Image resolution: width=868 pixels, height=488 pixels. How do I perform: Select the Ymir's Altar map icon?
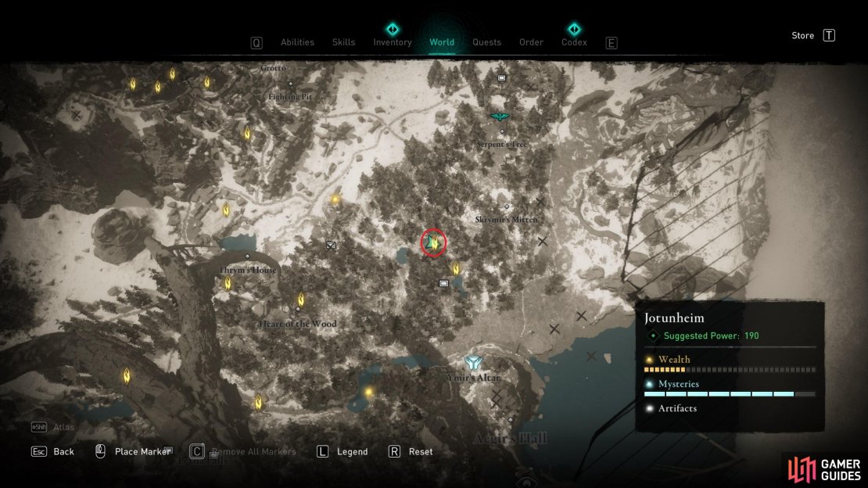coord(473,362)
